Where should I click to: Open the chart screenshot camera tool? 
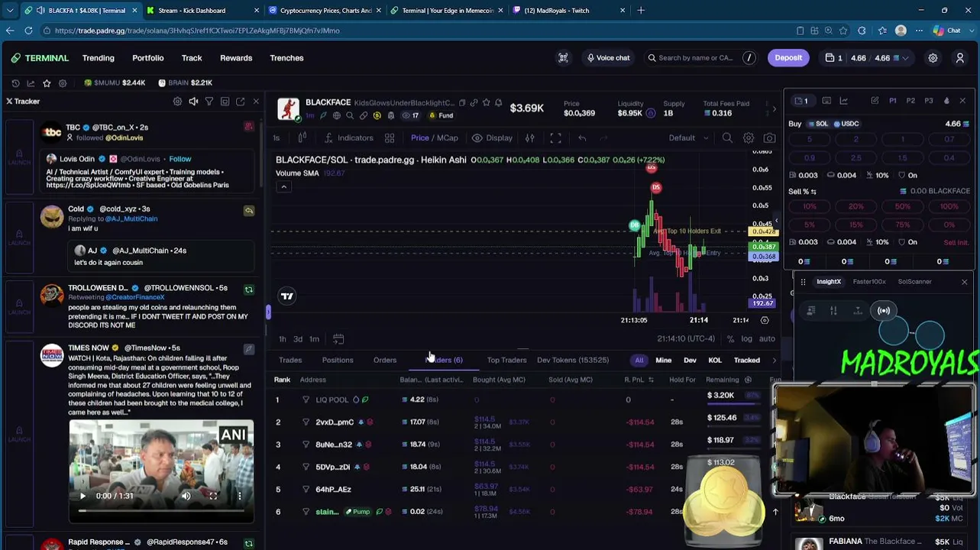pyautogui.click(x=769, y=138)
